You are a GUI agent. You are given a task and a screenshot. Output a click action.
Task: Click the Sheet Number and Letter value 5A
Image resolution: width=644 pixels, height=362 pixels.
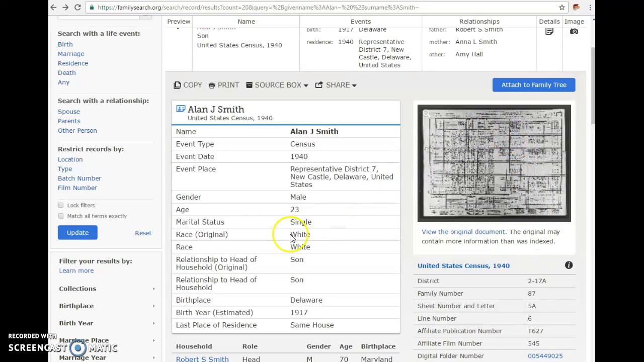[x=532, y=306]
